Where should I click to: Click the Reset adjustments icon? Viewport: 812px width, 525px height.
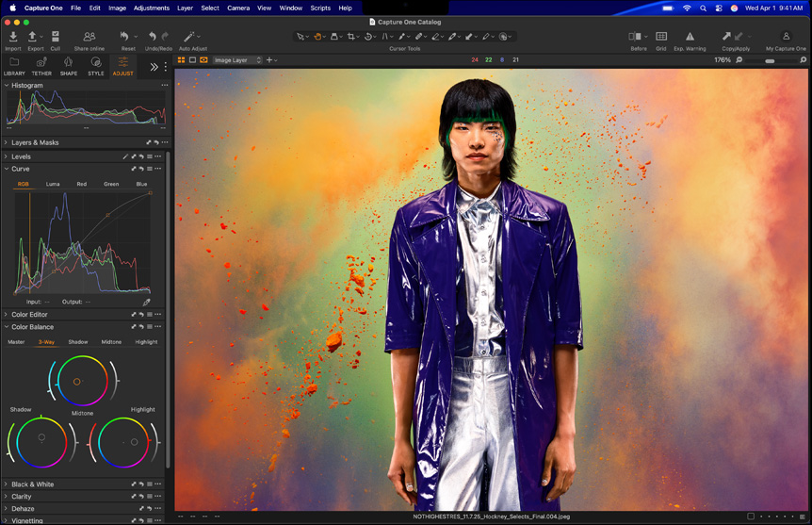[125, 37]
